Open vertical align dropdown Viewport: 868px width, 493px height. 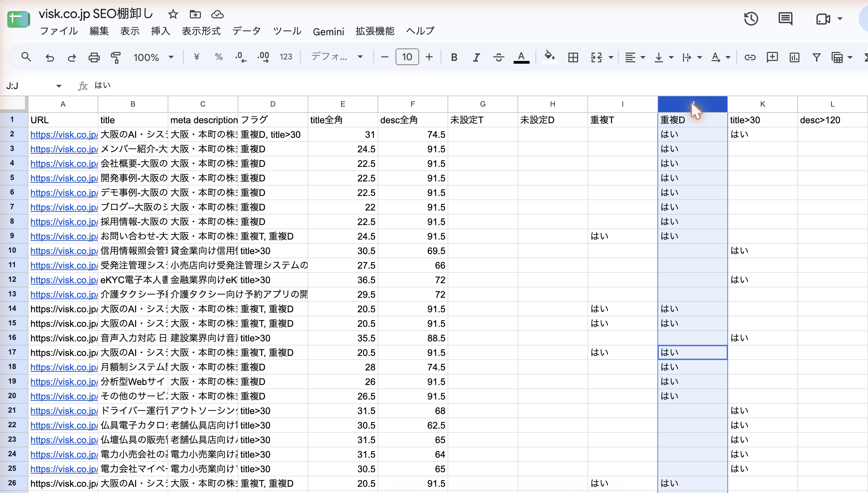point(663,57)
